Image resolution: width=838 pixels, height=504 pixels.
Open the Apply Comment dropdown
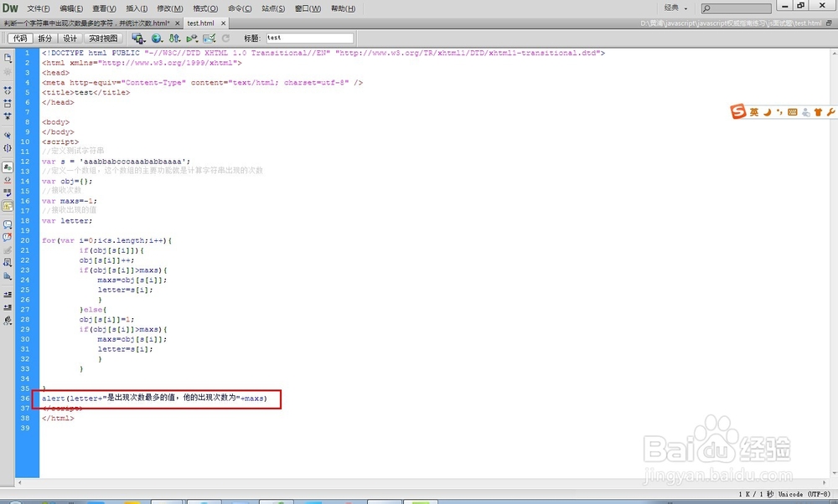click(x=8, y=224)
